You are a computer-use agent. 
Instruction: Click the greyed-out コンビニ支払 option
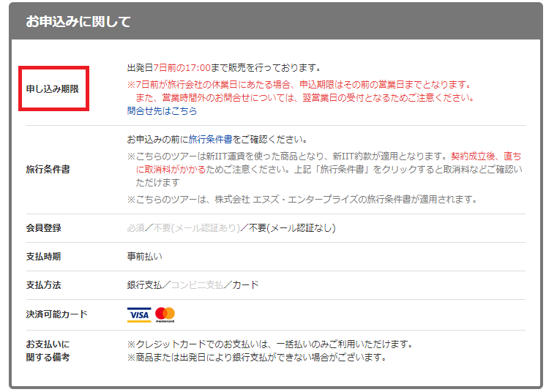(197, 285)
